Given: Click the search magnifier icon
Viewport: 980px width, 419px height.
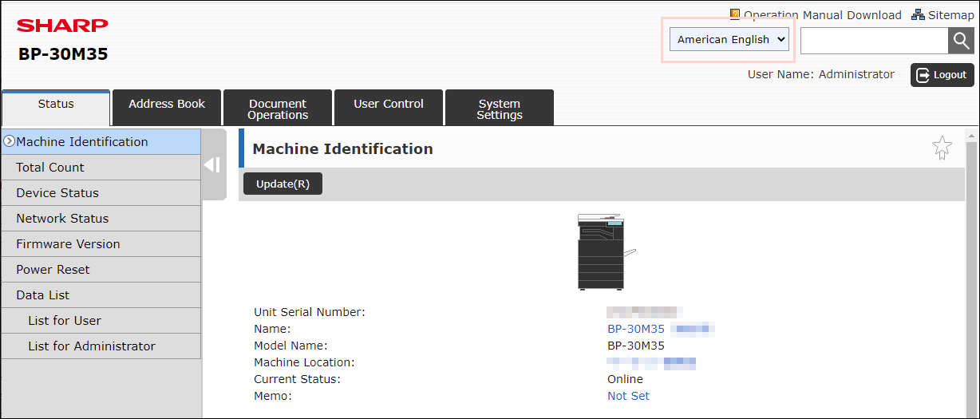Looking at the screenshot, I should [961, 41].
